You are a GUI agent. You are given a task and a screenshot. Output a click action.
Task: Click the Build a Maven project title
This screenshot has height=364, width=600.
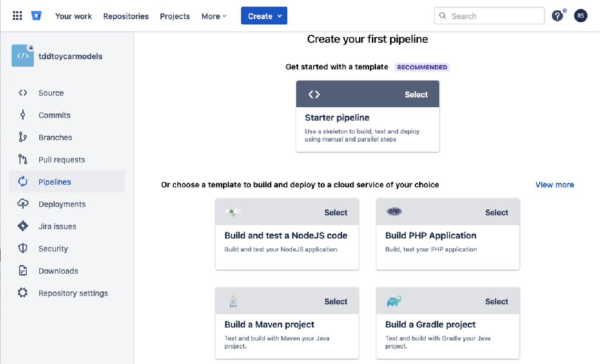[269, 324]
